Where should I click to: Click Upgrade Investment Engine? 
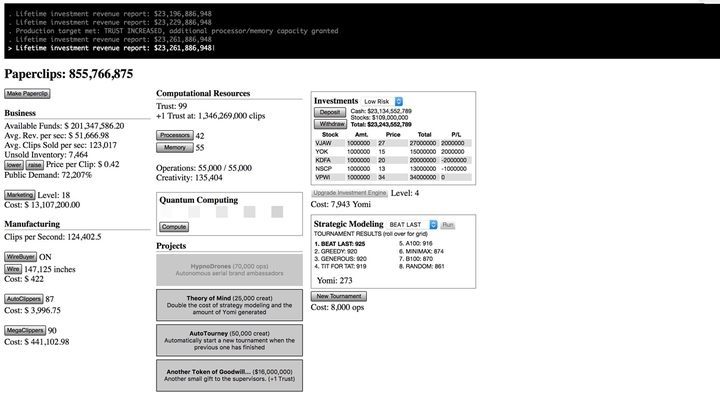[x=349, y=192]
